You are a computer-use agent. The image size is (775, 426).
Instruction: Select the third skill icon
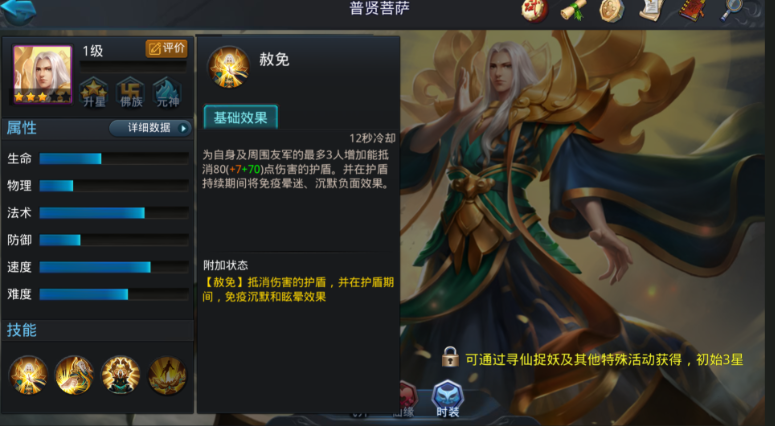pyautogui.click(x=121, y=375)
